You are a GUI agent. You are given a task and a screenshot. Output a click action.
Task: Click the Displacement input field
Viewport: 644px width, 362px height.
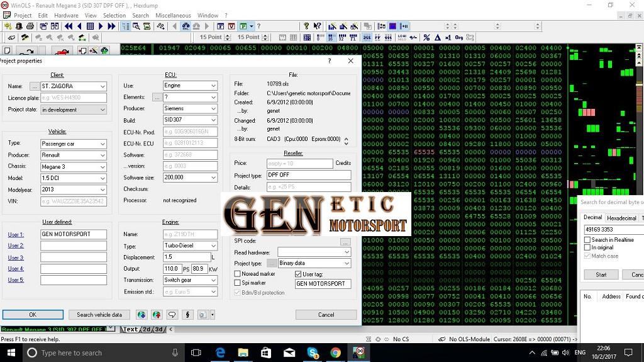click(x=186, y=257)
